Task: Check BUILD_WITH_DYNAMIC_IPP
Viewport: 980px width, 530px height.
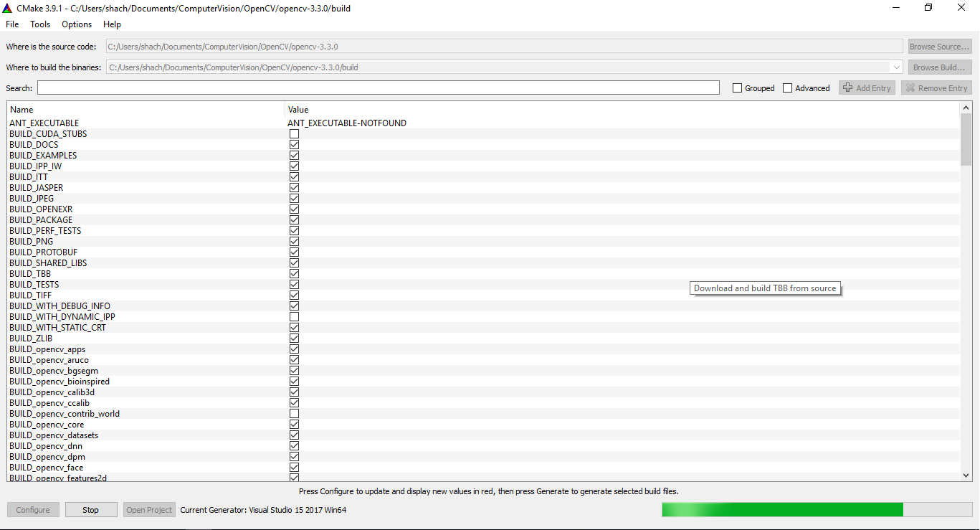Action: tap(294, 316)
